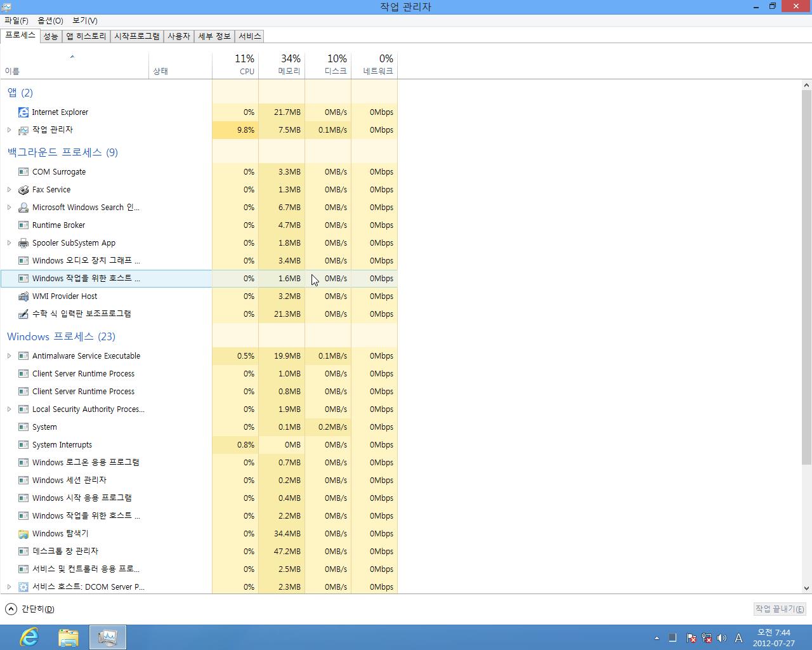Viewport: 812px width, 650px height.
Task: Sort by the 이름 column header
Action: point(74,65)
